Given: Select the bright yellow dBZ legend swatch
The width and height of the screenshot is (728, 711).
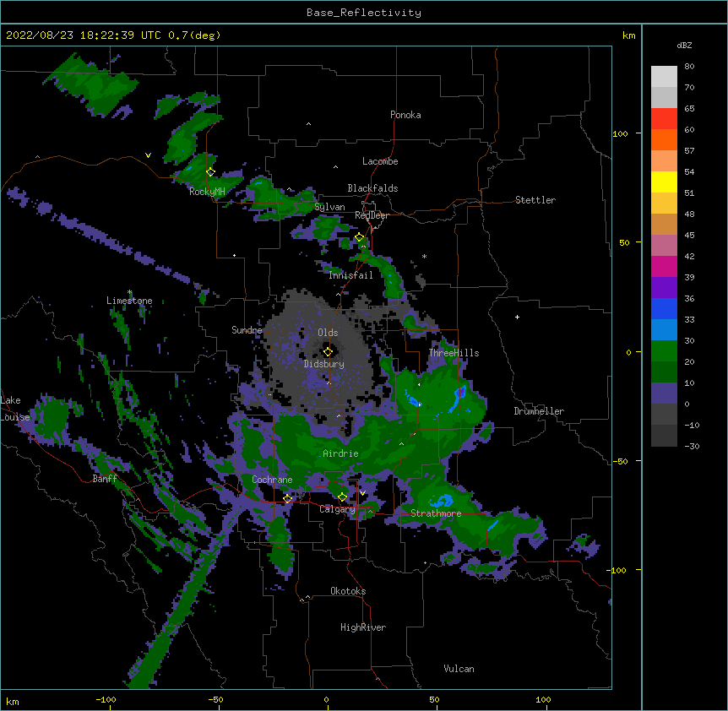Looking at the screenshot, I should [x=664, y=182].
